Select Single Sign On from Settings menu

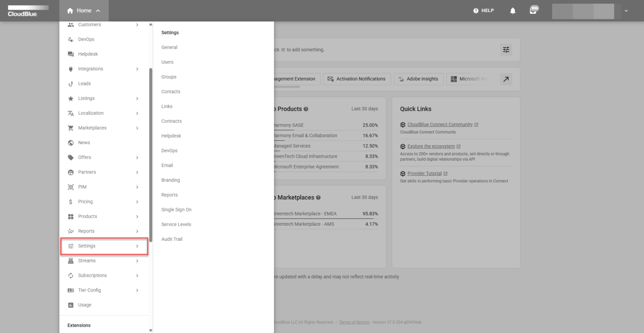point(176,209)
